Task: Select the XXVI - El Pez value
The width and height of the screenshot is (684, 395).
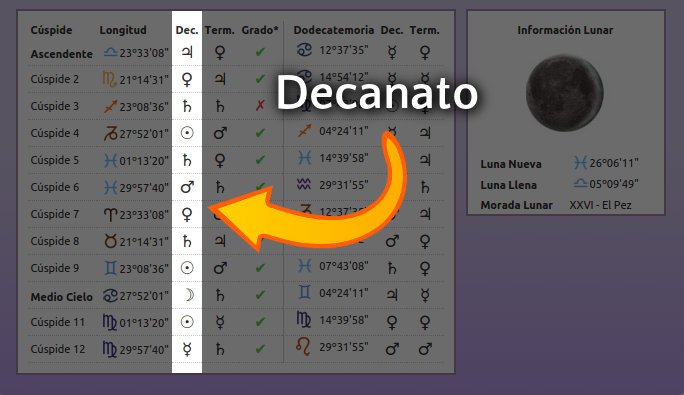Action: (600, 205)
